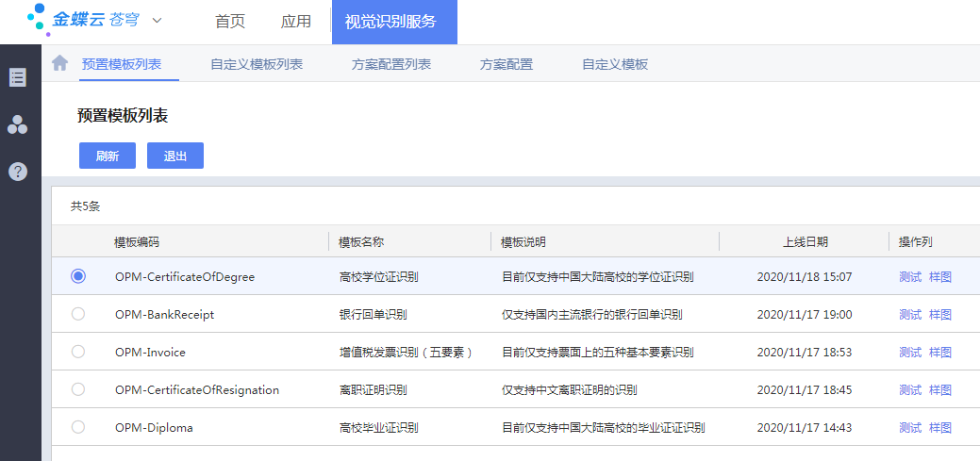Screen dimensions: 980x461
Task: Click the 增值税发票识别（五要素） name cell
Action: [407, 353]
